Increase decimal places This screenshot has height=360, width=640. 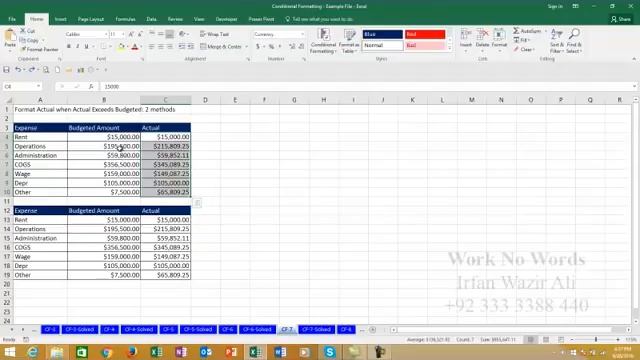292,47
